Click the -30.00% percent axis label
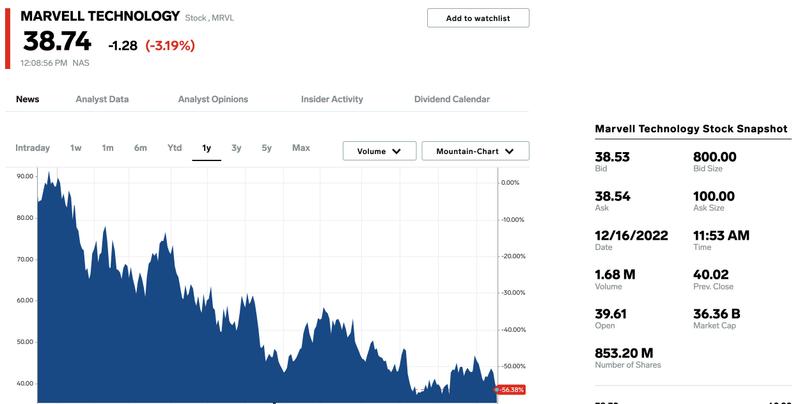 (x=512, y=293)
